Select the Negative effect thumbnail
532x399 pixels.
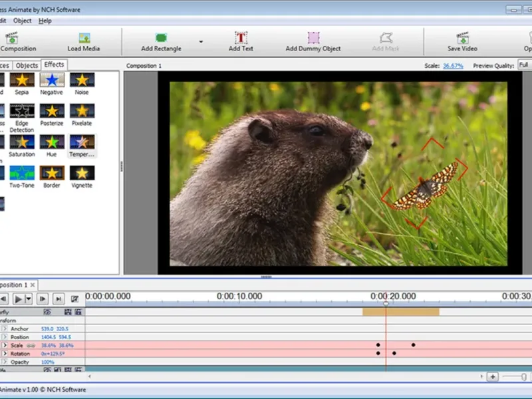click(x=51, y=80)
